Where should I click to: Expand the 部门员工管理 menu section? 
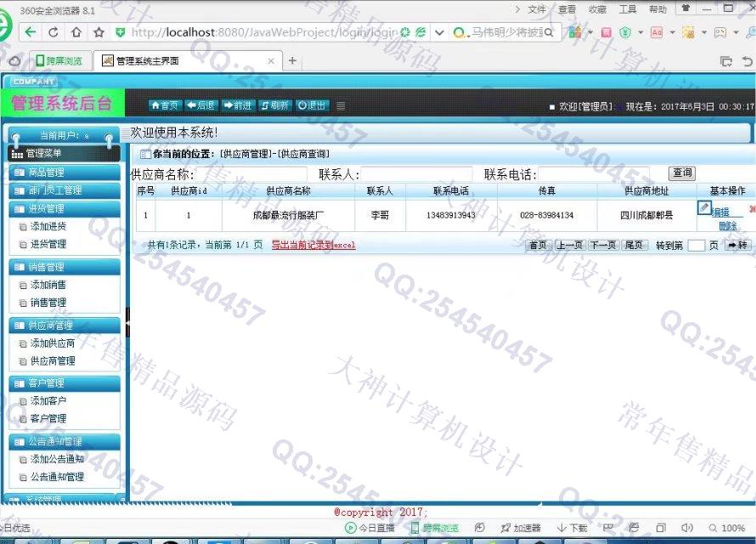point(65,190)
